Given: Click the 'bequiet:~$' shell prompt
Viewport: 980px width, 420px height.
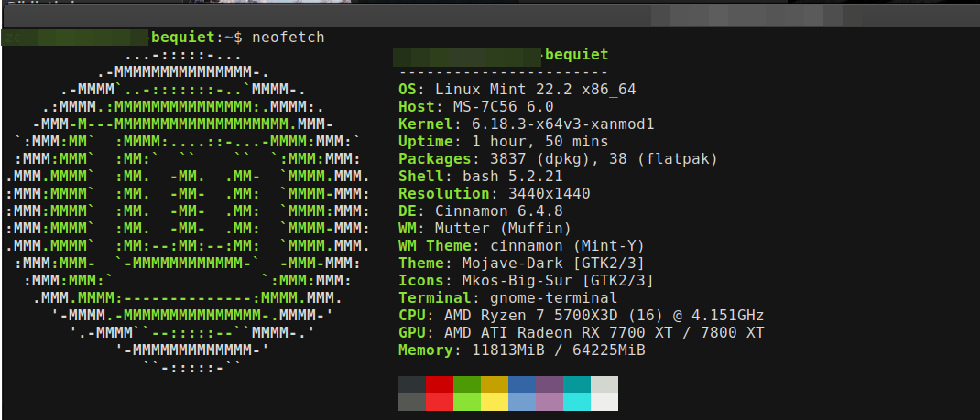Looking at the screenshot, I should 197,38.
